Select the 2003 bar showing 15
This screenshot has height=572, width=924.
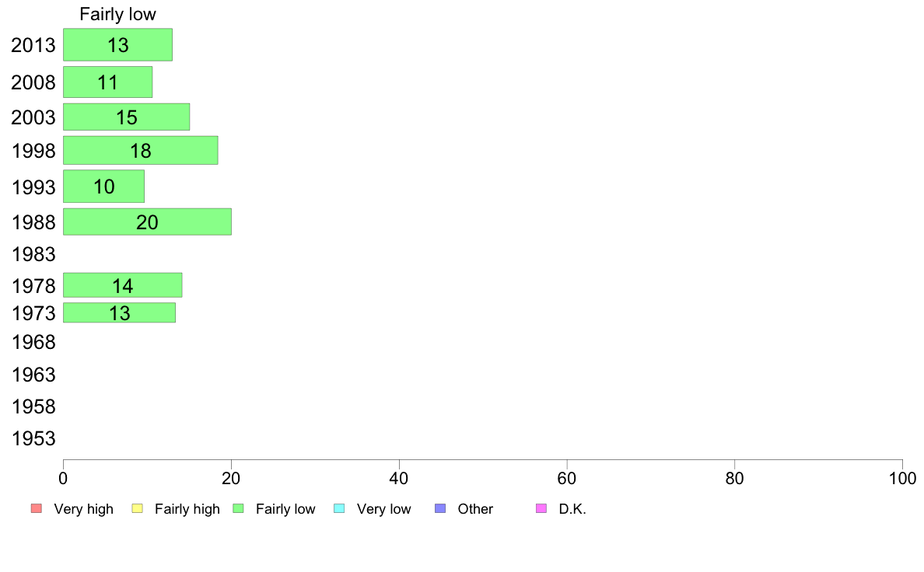(x=127, y=117)
